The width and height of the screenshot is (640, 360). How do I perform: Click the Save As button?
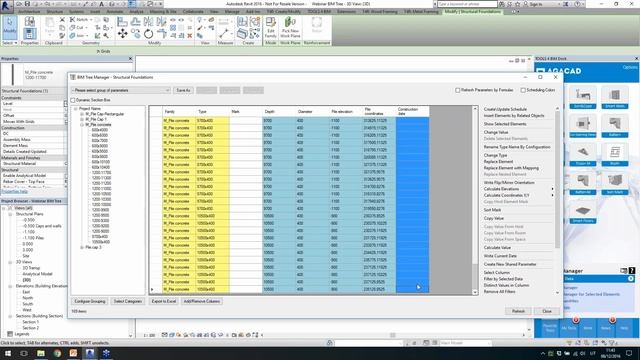click(183, 90)
